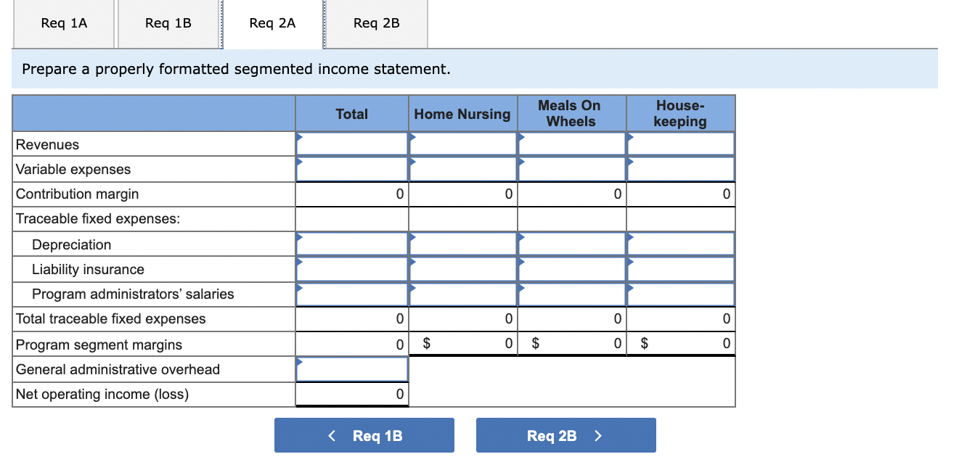
Task: Select the Program administrators' salaries Meals On Wheels cell
Action: (x=571, y=294)
